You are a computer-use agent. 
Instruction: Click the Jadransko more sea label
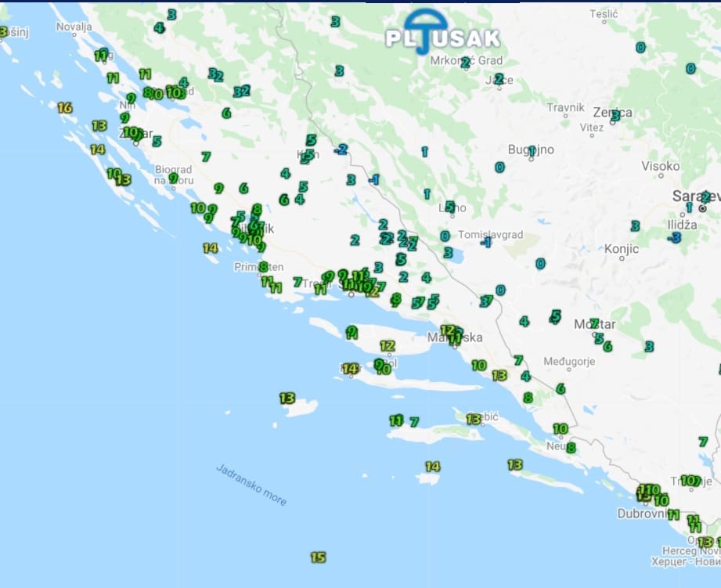pyautogui.click(x=251, y=485)
